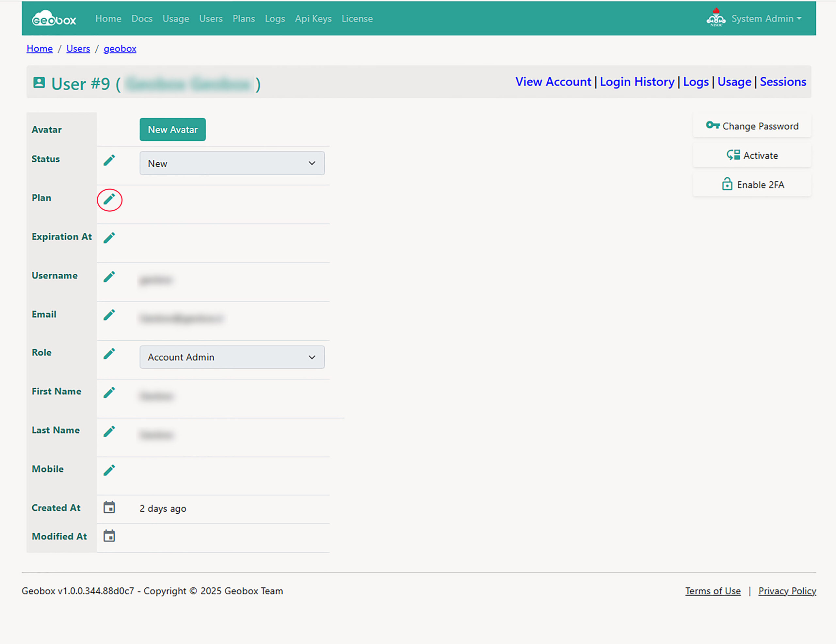Expand the Role dropdown Account Admin
The height and width of the screenshot is (644, 836).
tap(232, 357)
